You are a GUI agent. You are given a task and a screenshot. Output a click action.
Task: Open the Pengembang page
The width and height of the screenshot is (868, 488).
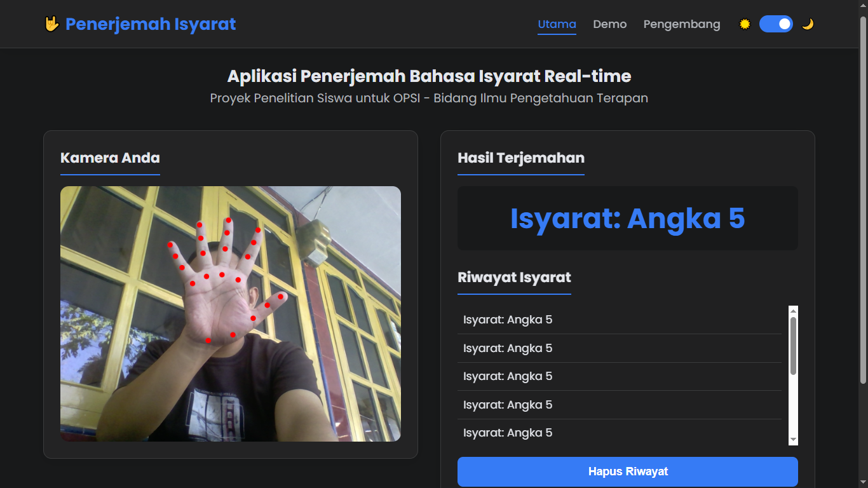(682, 24)
